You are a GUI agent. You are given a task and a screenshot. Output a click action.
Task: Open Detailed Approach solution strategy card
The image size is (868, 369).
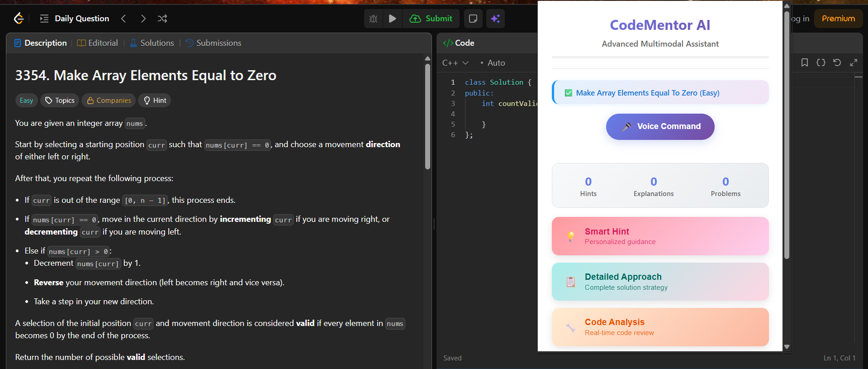click(x=660, y=281)
